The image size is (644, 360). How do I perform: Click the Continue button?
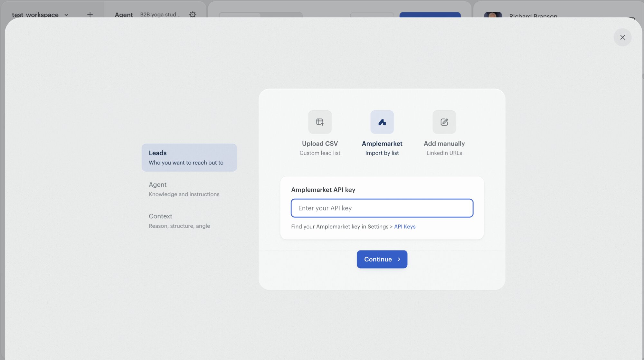pos(382,259)
